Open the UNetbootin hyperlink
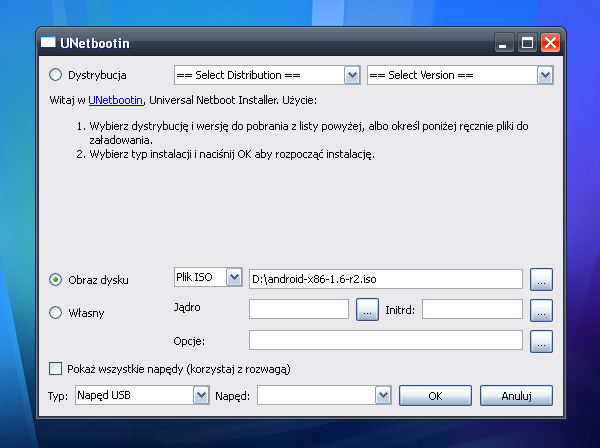The image size is (600, 448). point(116,100)
